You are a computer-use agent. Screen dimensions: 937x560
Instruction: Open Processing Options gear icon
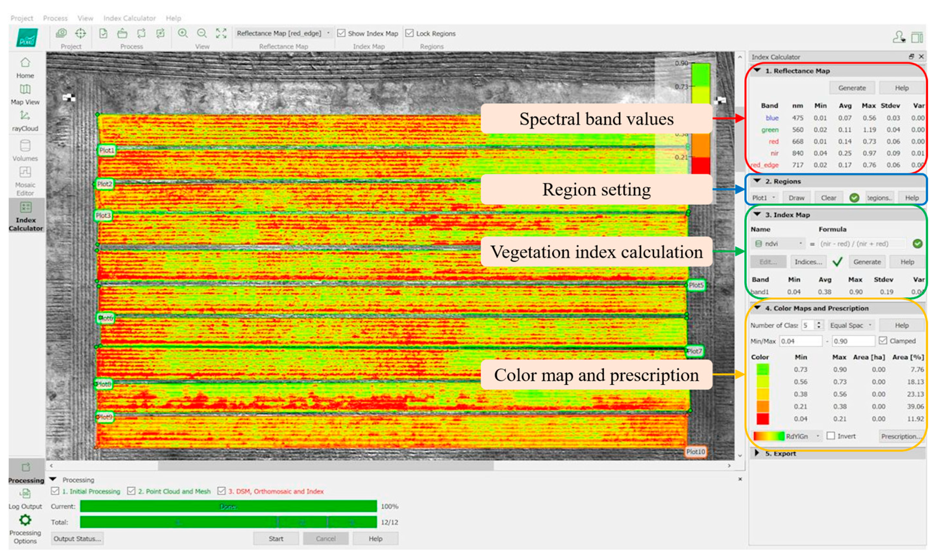[x=25, y=521]
